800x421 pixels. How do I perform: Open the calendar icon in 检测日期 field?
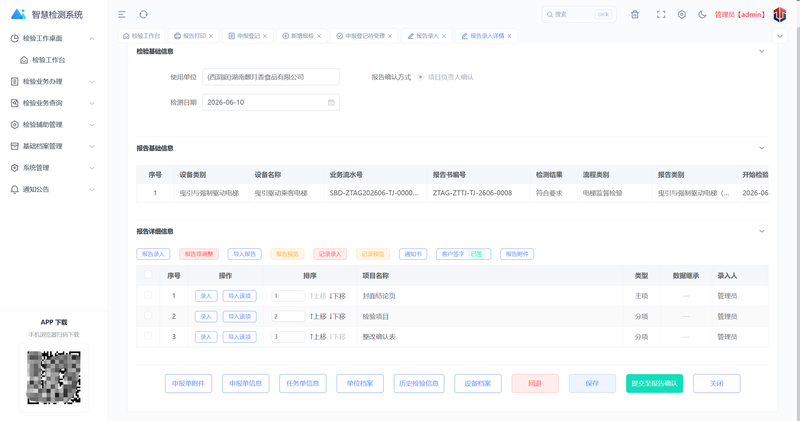(x=331, y=103)
